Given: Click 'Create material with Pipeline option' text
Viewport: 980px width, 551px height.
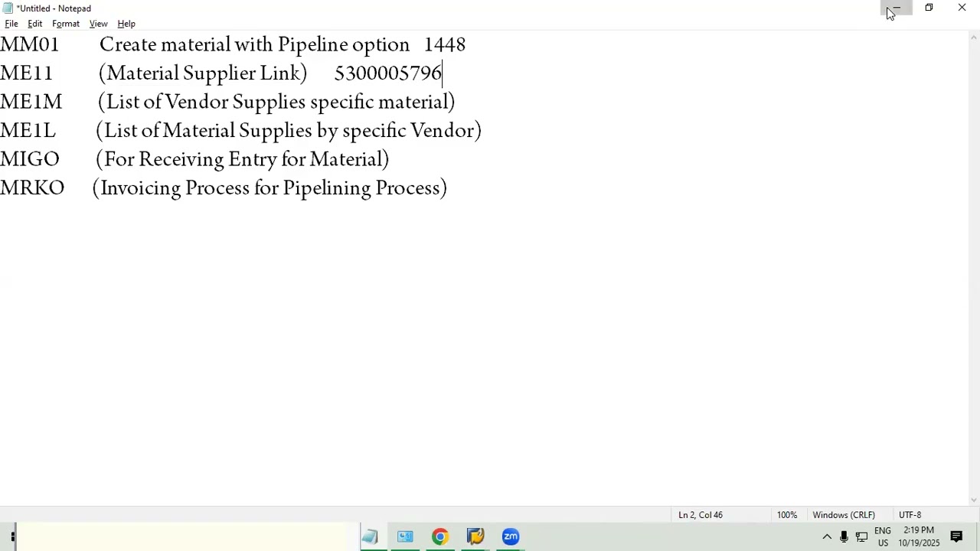Looking at the screenshot, I should click(254, 44).
